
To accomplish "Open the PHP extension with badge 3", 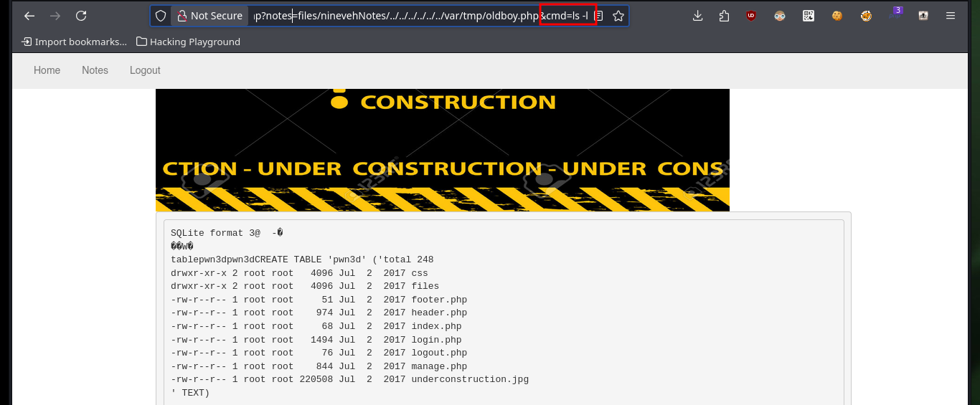I will 895,14.
